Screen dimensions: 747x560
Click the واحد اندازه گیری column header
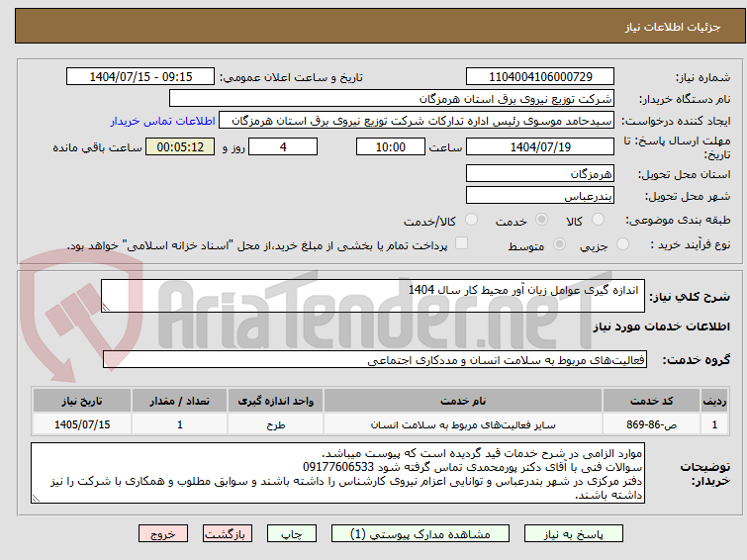pos(275,401)
